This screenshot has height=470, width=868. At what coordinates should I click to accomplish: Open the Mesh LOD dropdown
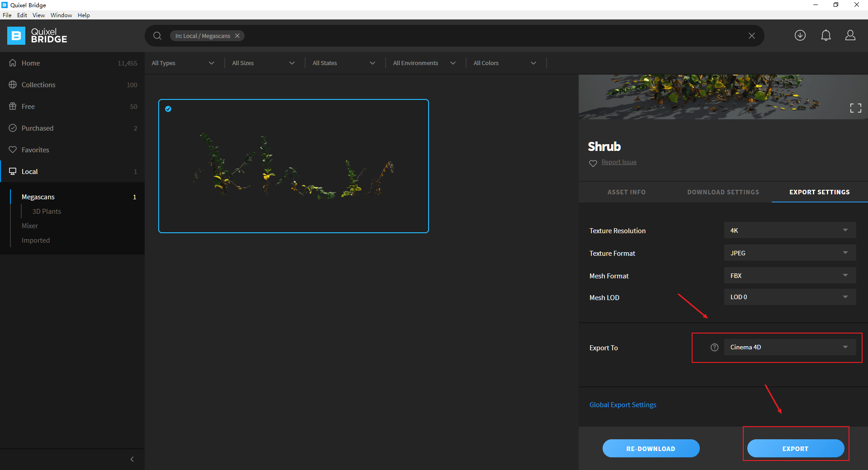click(x=790, y=297)
